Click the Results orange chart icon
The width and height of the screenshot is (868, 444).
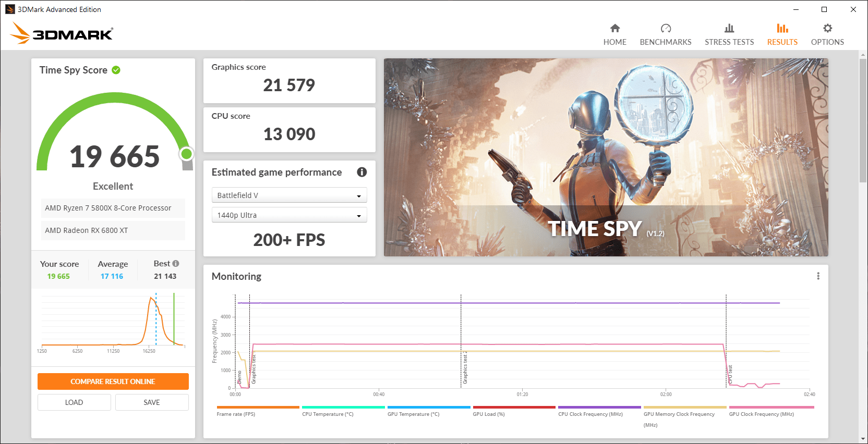click(x=782, y=28)
